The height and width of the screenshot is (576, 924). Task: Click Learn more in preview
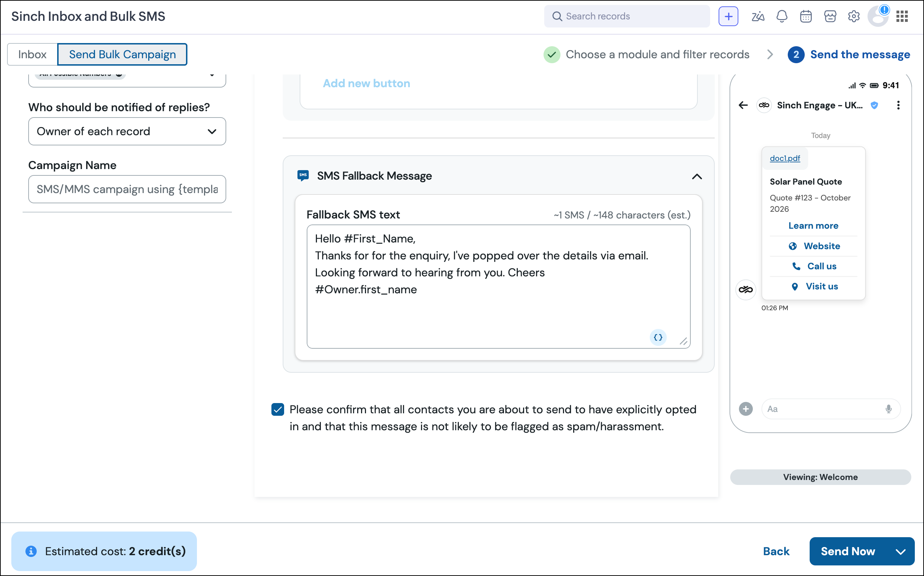(813, 226)
